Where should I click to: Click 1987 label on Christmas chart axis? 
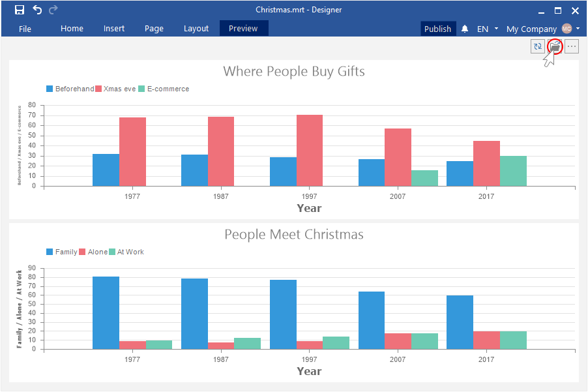pos(221,359)
